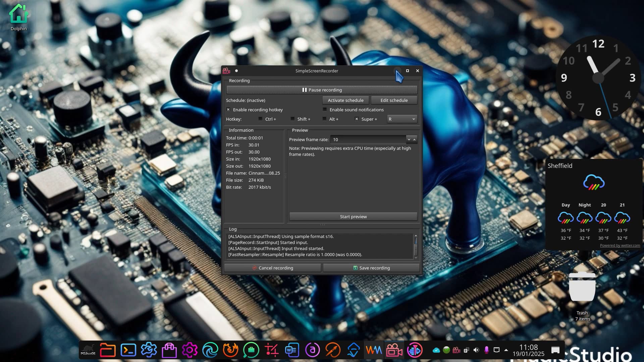The image size is (644, 362).
Task: Open the Edit schedule dialog
Action: [x=394, y=100]
